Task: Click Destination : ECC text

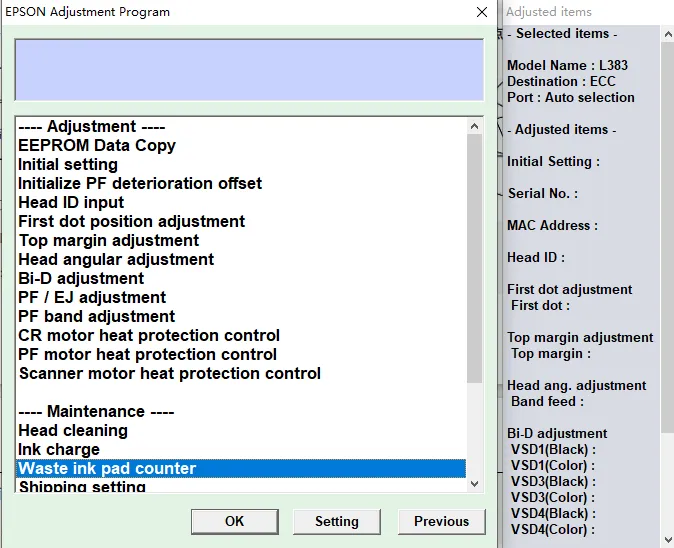Action: point(561,81)
